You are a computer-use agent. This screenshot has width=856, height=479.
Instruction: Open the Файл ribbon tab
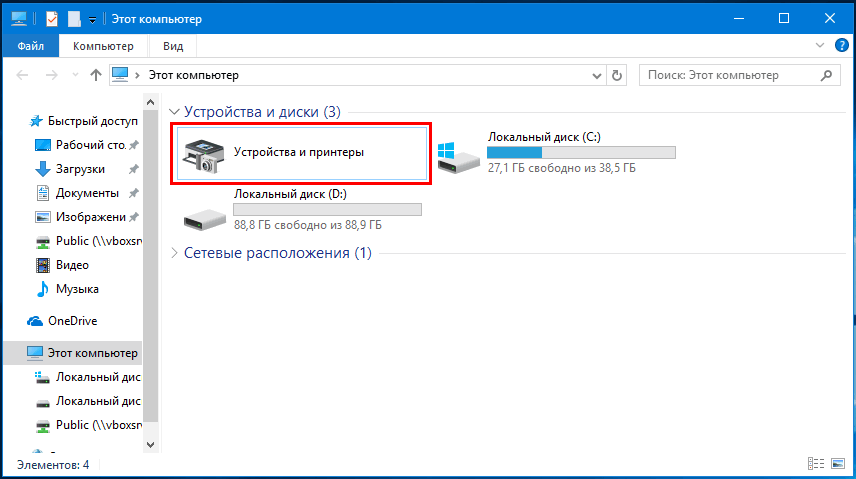pyautogui.click(x=31, y=46)
